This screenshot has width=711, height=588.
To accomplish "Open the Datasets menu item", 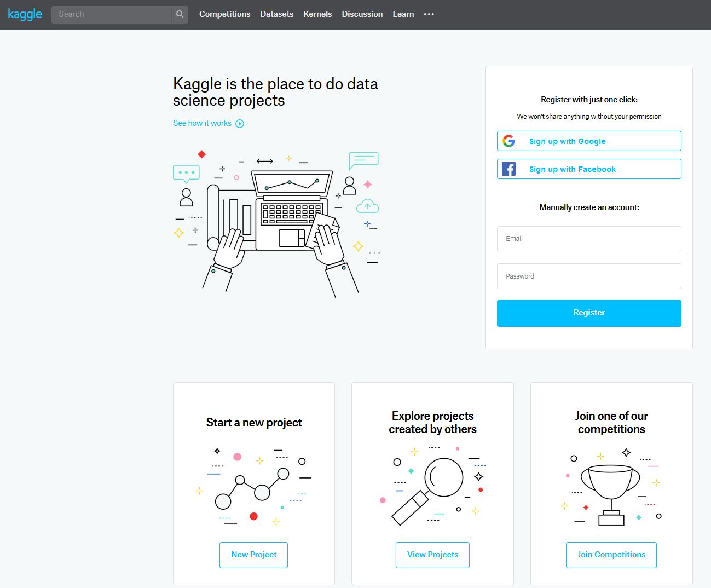I will [277, 14].
